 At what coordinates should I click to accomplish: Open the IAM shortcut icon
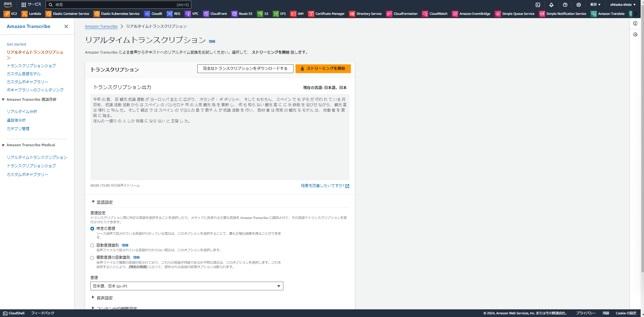click(293, 14)
